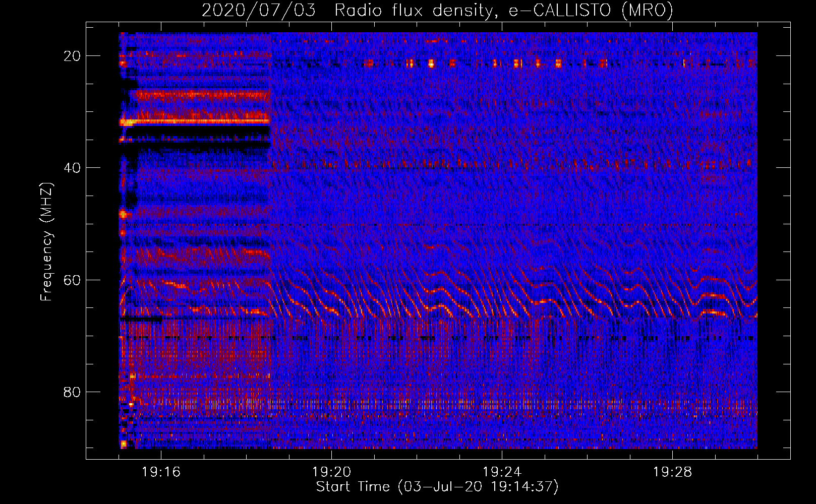Click the 60 frequency tick label

point(72,280)
